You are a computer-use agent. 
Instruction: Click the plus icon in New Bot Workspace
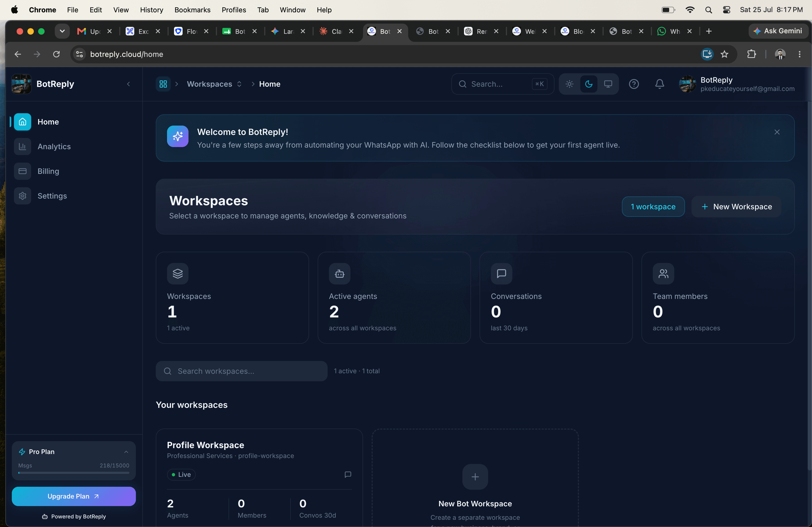[x=475, y=477]
